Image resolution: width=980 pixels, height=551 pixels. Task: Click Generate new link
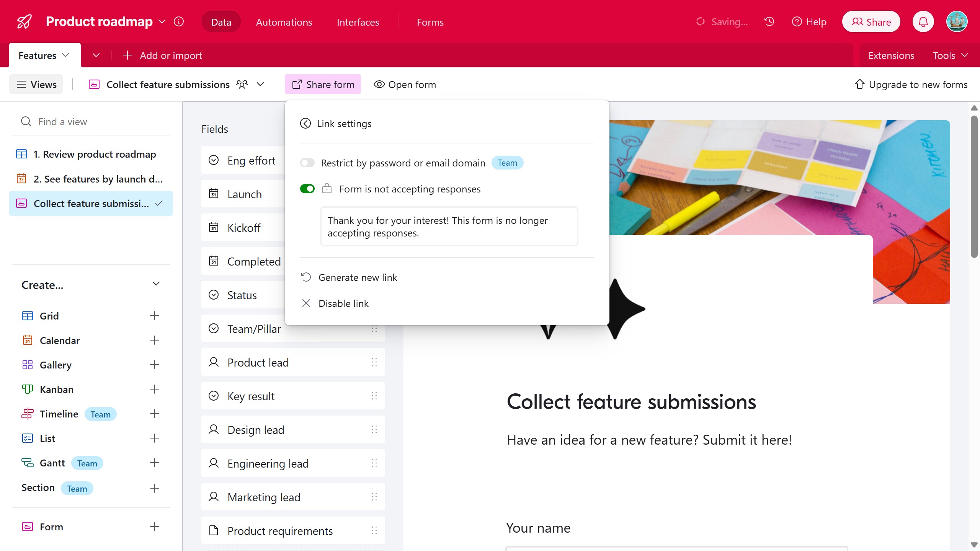(358, 277)
